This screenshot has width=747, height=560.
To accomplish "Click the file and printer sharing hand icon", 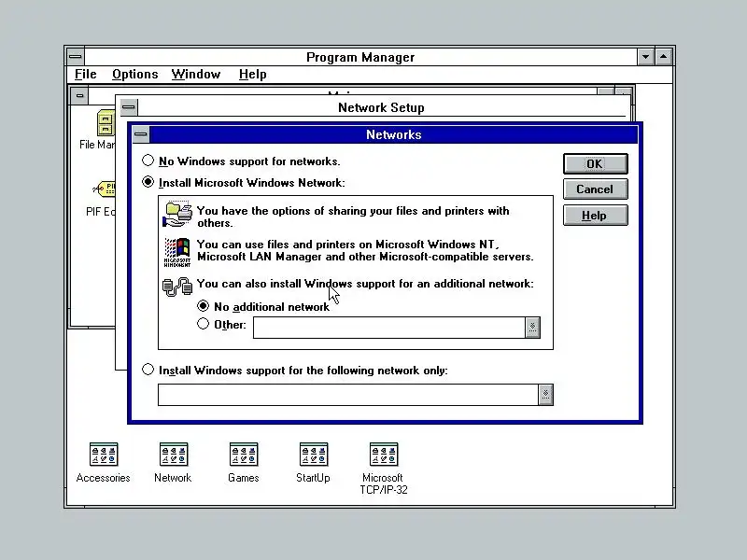I will pos(177,215).
